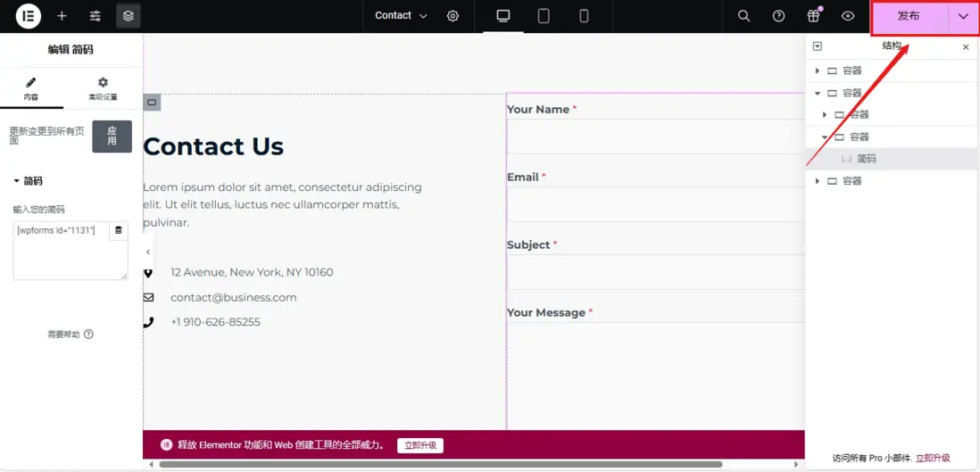
Task: Click the Your Name input field
Action: [x=656, y=137]
